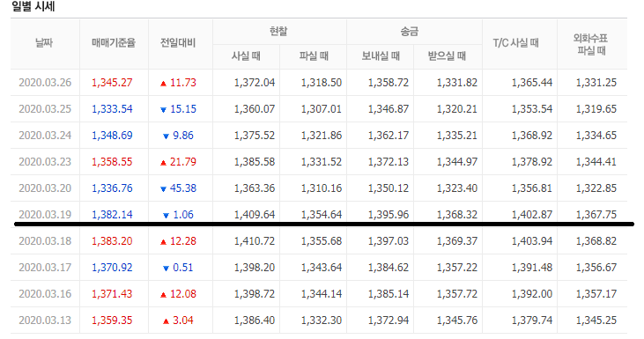Click cash sell value 1,307.01

tap(322, 109)
